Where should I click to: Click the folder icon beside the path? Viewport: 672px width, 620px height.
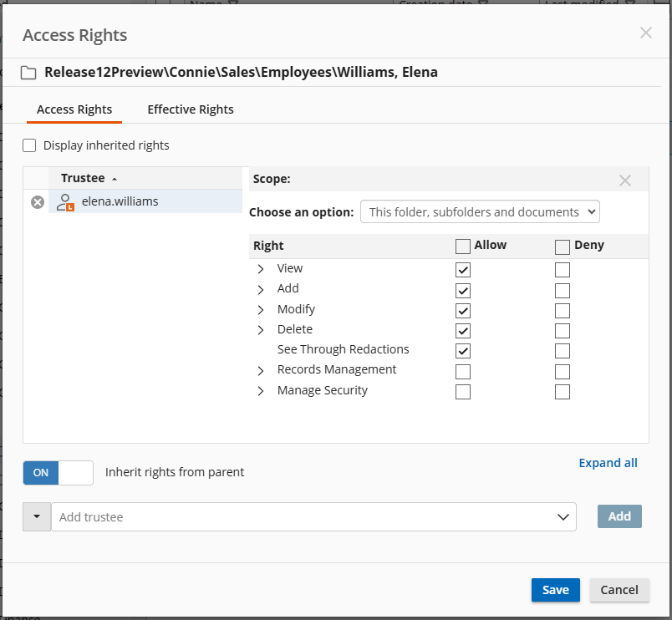pos(28,73)
